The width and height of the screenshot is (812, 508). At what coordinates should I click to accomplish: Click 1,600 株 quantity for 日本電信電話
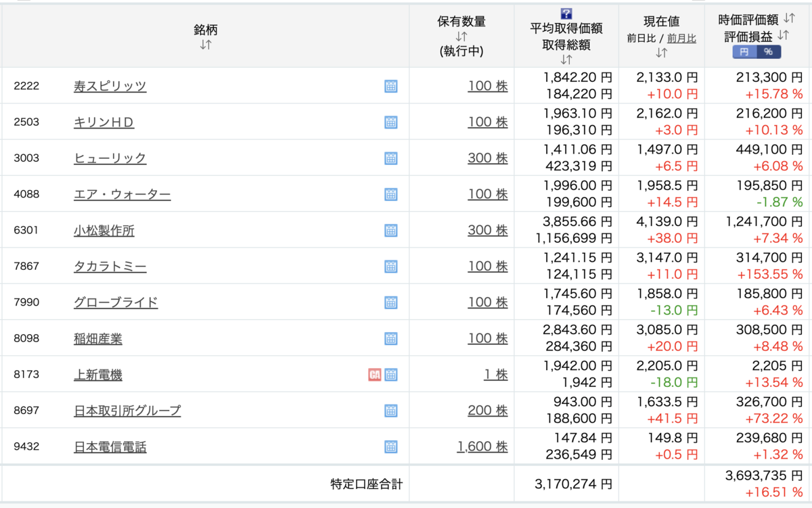(482, 446)
